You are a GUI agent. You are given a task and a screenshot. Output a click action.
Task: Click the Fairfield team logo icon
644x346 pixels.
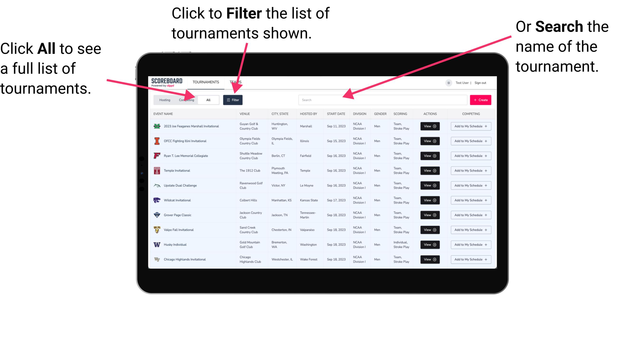tap(157, 156)
